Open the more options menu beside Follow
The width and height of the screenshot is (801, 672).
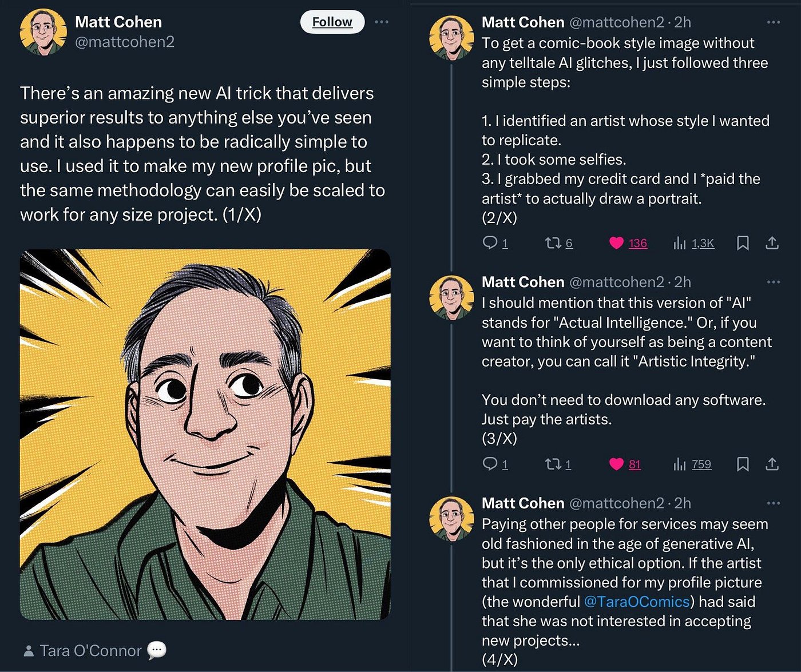(x=382, y=22)
